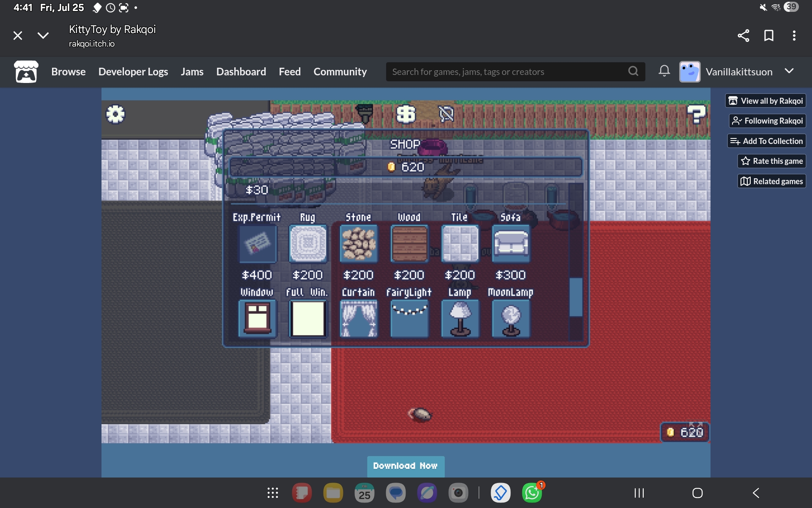812x508 pixels.
Task: Click Add To Collection
Action: pos(767,141)
